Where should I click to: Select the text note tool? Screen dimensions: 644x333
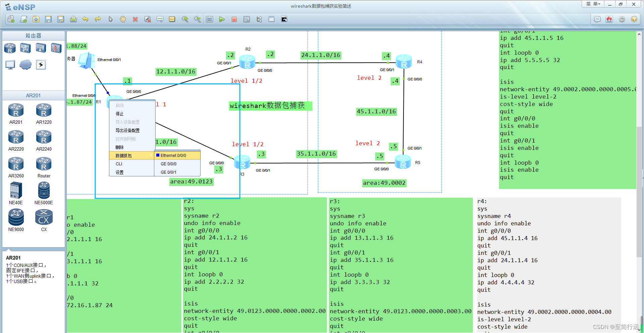point(160,19)
